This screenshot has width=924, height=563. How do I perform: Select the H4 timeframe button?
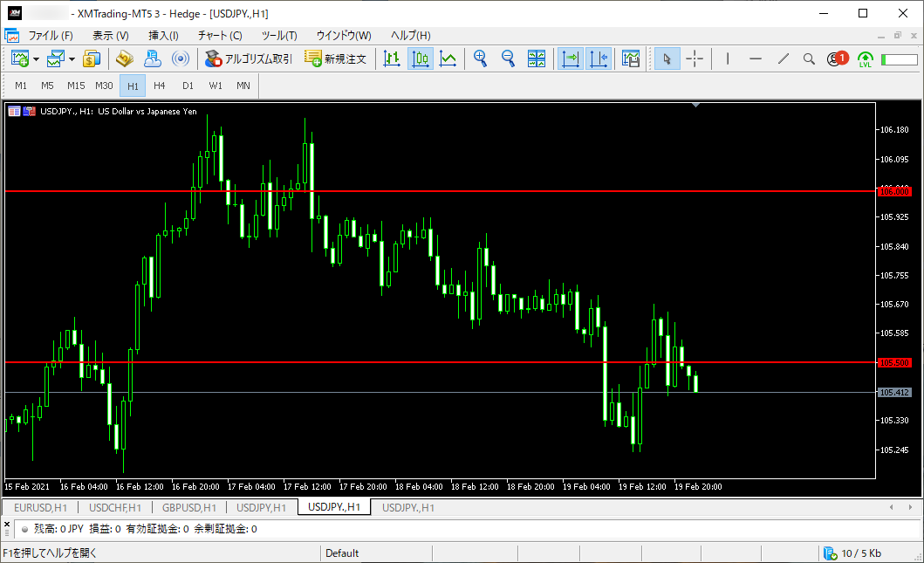click(159, 86)
